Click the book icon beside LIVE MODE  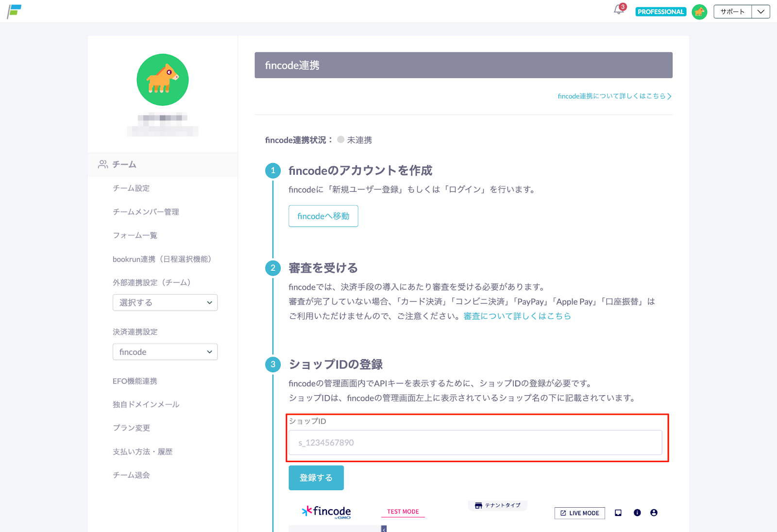click(618, 513)
